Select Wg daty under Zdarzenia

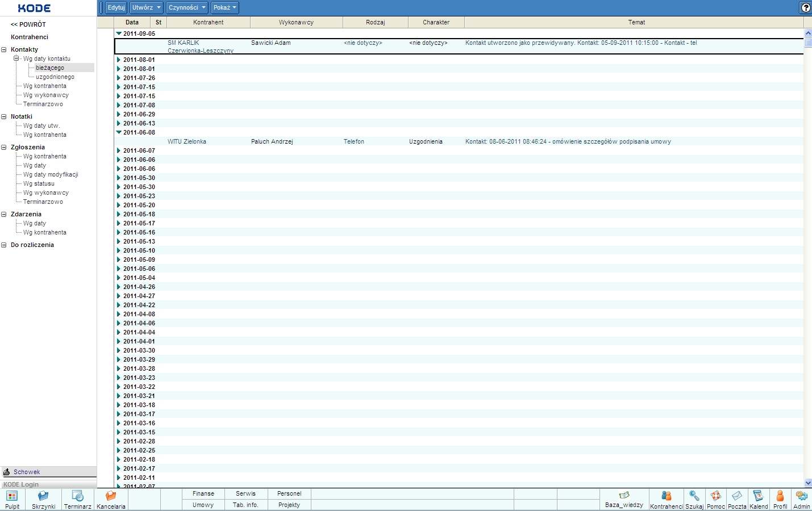[35, 223]
